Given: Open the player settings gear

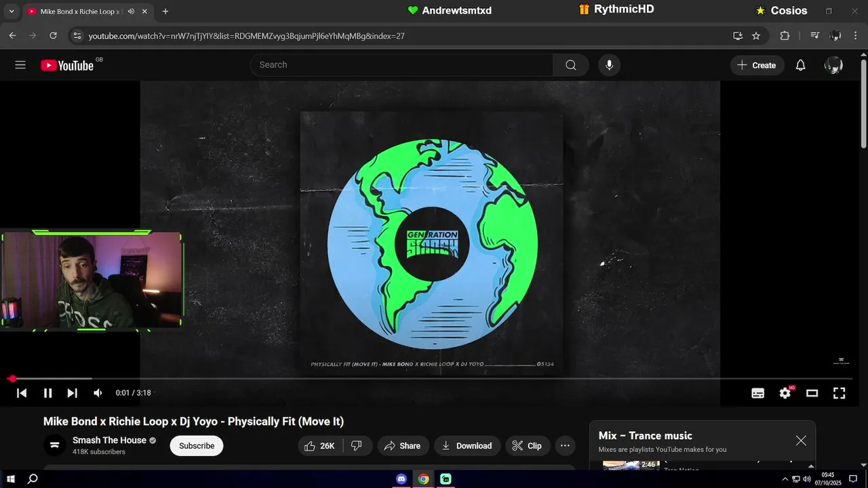Looking at the screenshot, I should click(785, 393).
